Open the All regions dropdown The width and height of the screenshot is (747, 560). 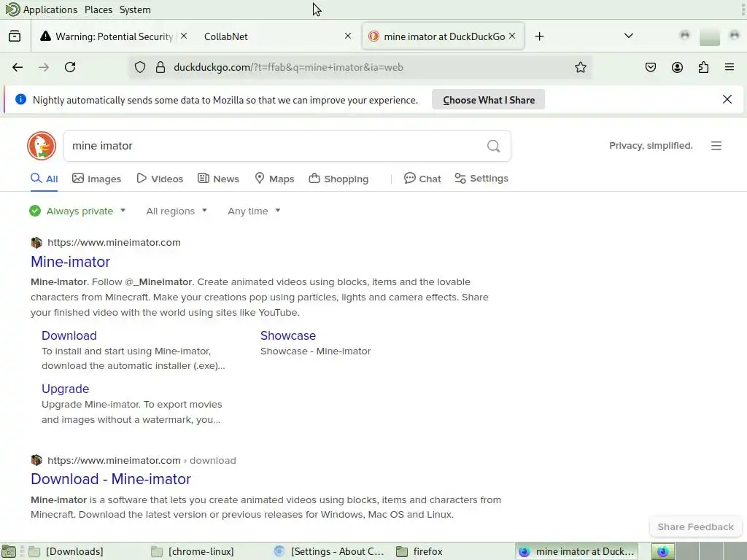[x=177, y=211]
